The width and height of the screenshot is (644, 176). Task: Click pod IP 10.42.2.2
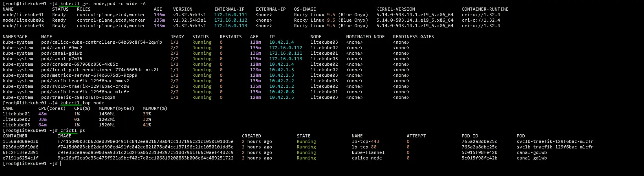282,81
